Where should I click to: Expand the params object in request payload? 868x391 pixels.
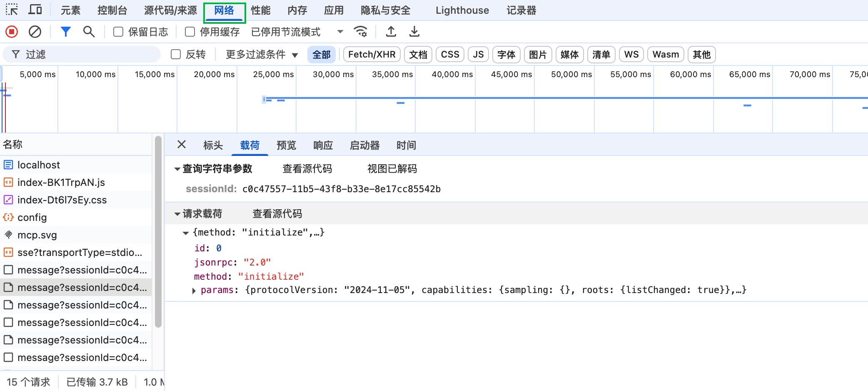(194, 291)
